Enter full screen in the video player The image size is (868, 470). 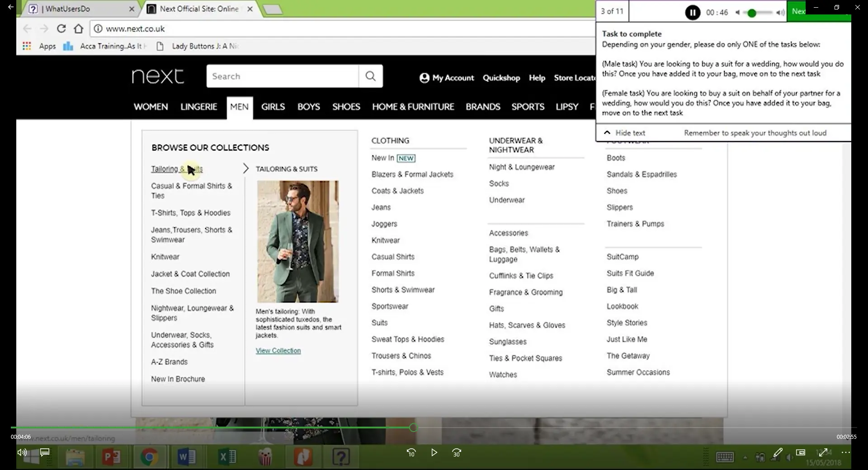[x=823, y=452]
